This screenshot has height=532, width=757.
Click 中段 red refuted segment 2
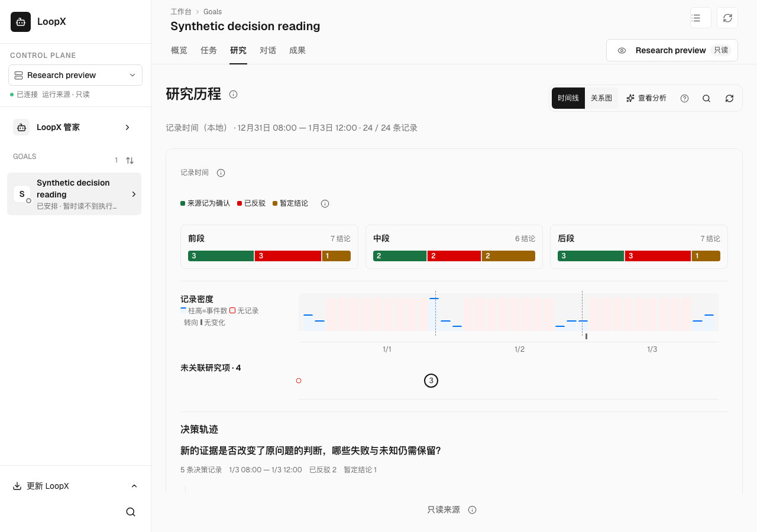(x=454, y=256)
